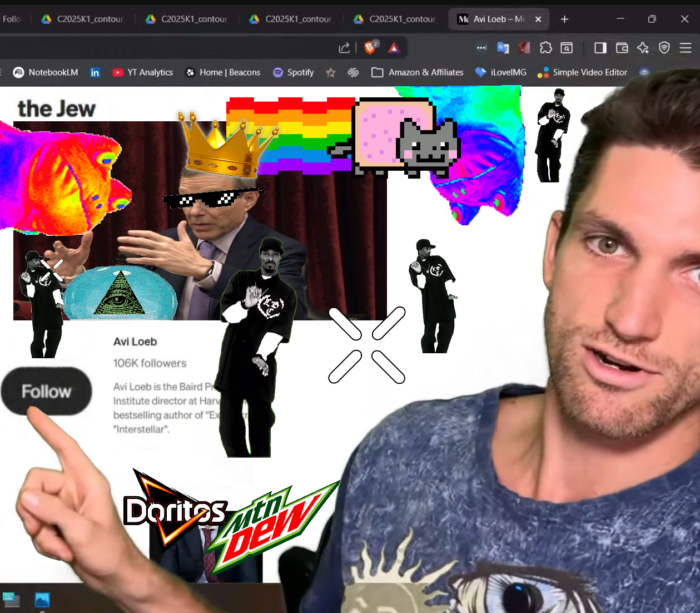Open Brave Wallet icon
700x613 pixels.
[x=622, y=48]
